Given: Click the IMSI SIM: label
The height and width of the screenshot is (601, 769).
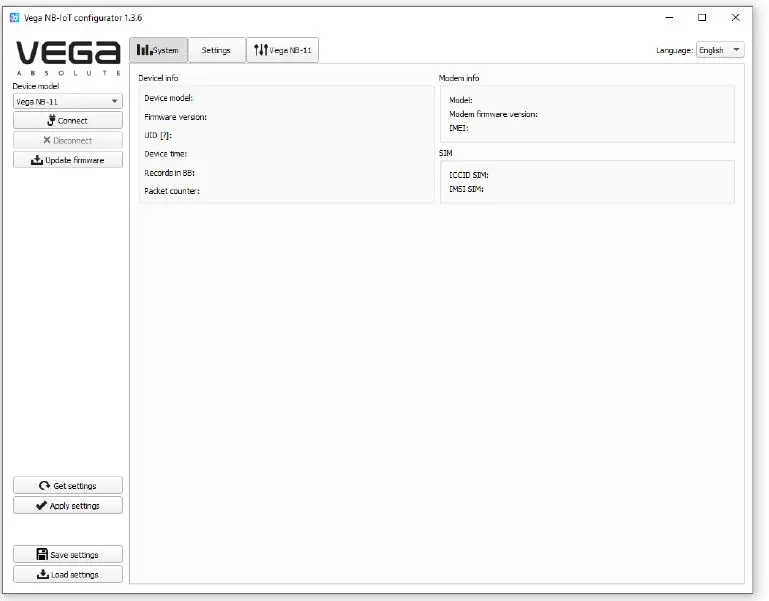Looking at the screenshot, I should coord(466,189).
